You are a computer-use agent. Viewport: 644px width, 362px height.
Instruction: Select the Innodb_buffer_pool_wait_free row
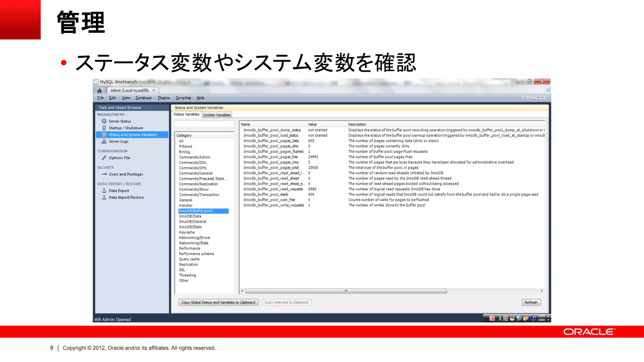click(x=392, y=200)
